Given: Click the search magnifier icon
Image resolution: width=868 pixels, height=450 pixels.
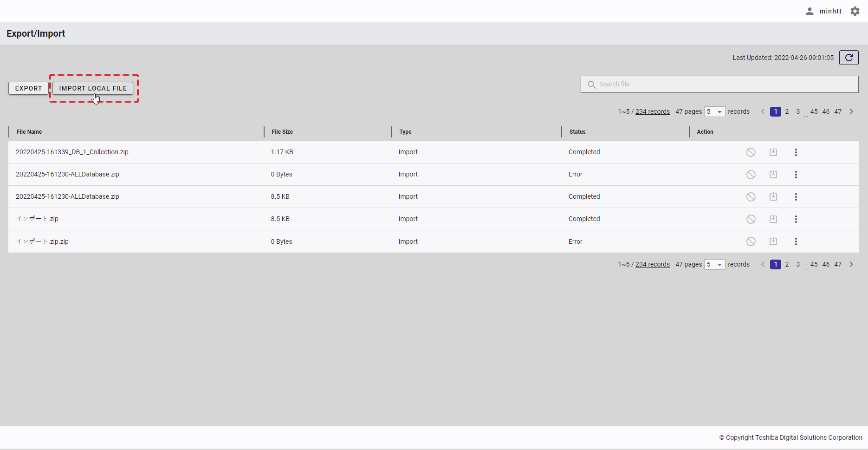Looking at the screenshot, I should 591,85.
